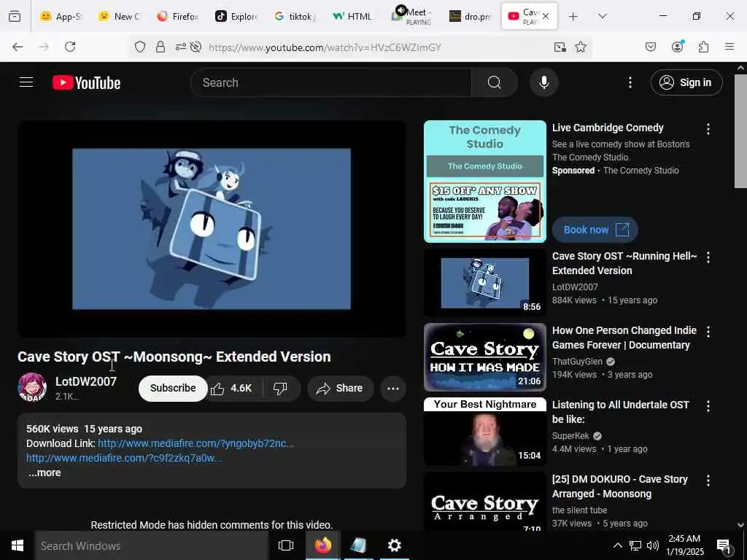The height and width of the screenshot is (560, 747).
Task: Open options for Running Hell video
Action: (x=708, y=257)
